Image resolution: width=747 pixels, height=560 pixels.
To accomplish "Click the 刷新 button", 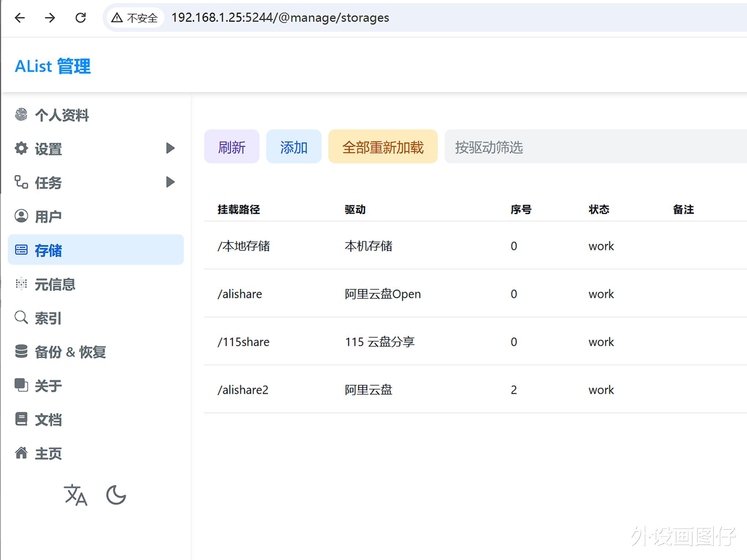I will (x=232, y=147).
